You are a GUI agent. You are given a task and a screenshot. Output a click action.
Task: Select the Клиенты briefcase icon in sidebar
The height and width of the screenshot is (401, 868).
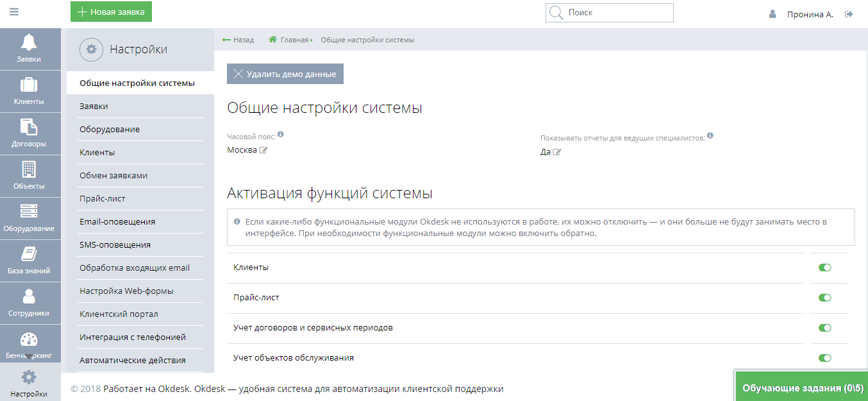tap(30, 91)
